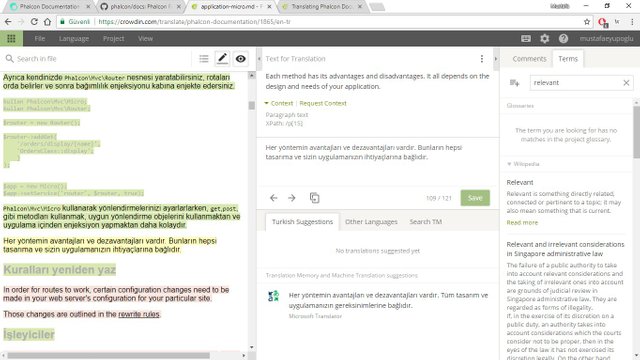Select the 'Kuralları yeniden yaz' heading string
640x360 pixels.
[60, 270]
